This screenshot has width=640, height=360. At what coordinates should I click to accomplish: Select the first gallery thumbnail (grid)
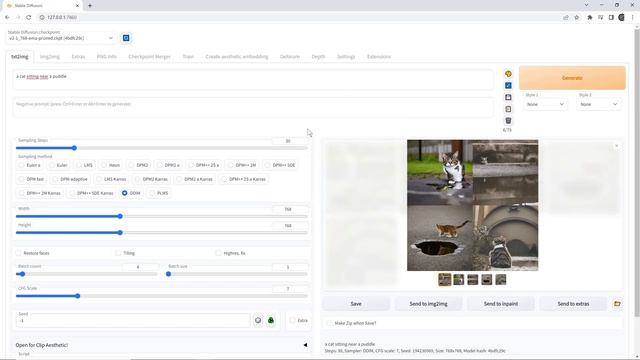coord(445,280)
